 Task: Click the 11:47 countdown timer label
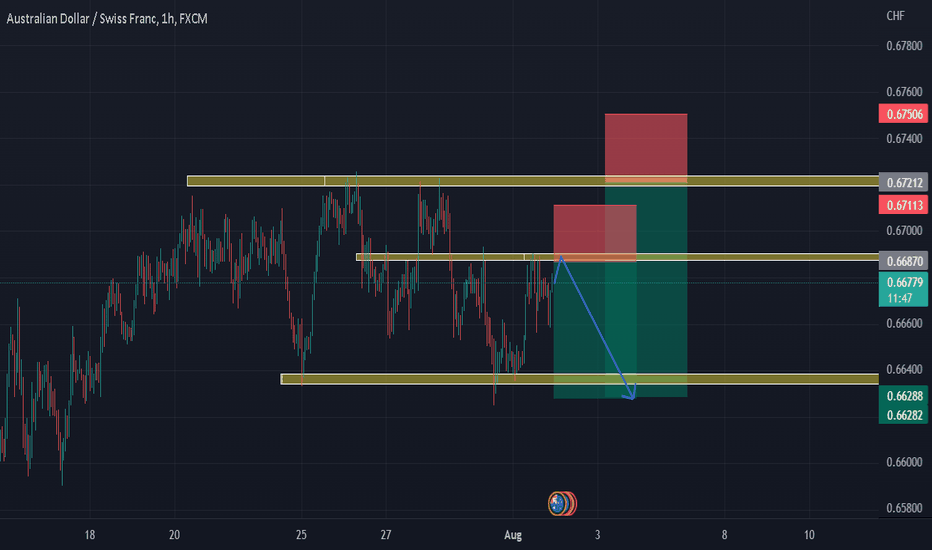coord(900,298)
